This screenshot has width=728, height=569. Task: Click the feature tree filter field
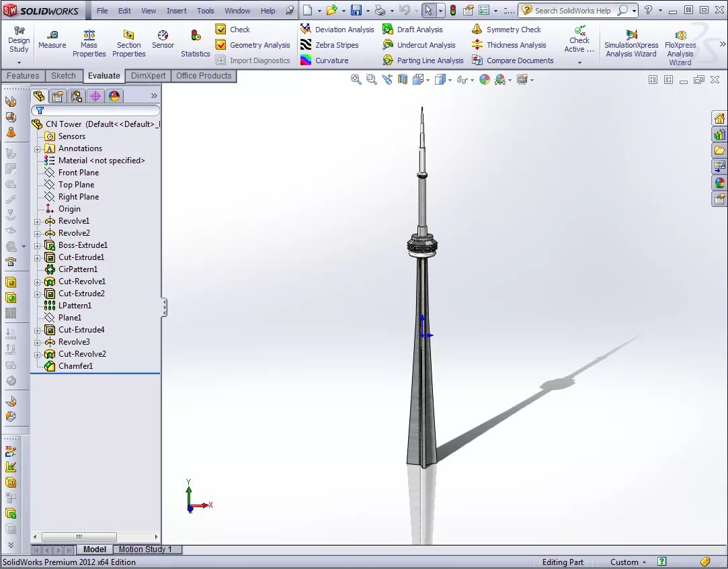click(x=95, y=110)
